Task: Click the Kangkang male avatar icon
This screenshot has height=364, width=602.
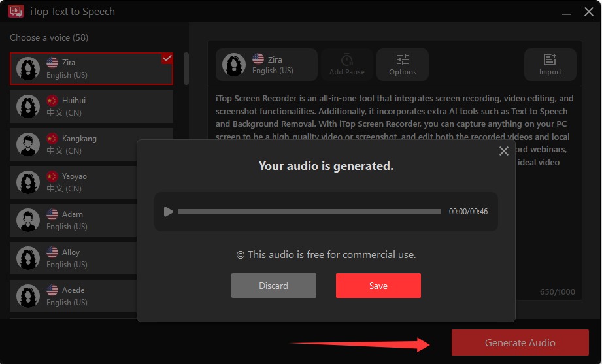Action: 28,144
